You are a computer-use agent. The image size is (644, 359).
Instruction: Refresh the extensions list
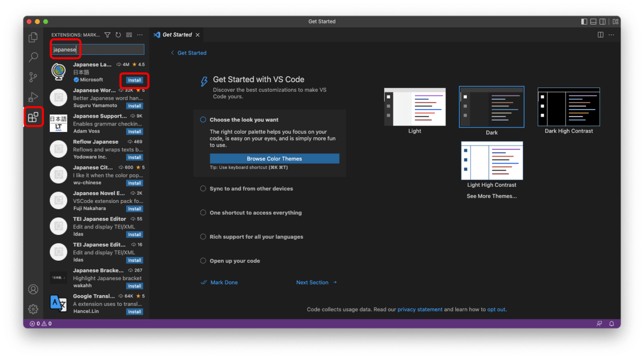[x=118, y=35]
